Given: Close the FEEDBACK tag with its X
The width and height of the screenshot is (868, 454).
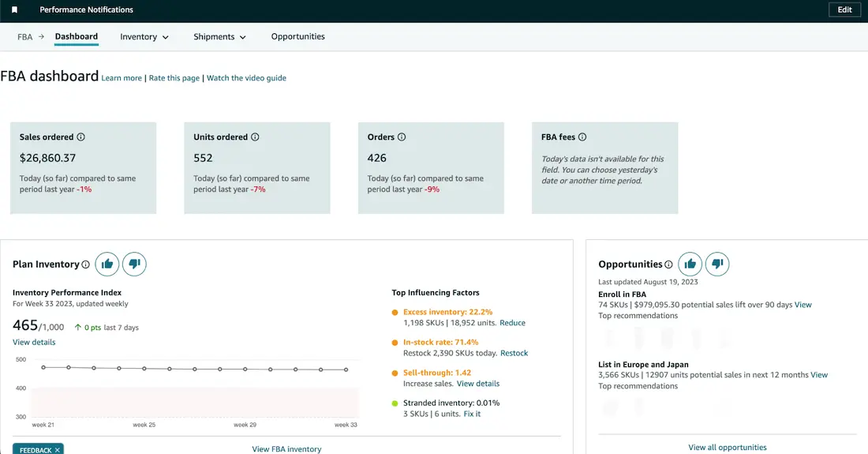Looking at the screenshot, I should click(57, 450).
